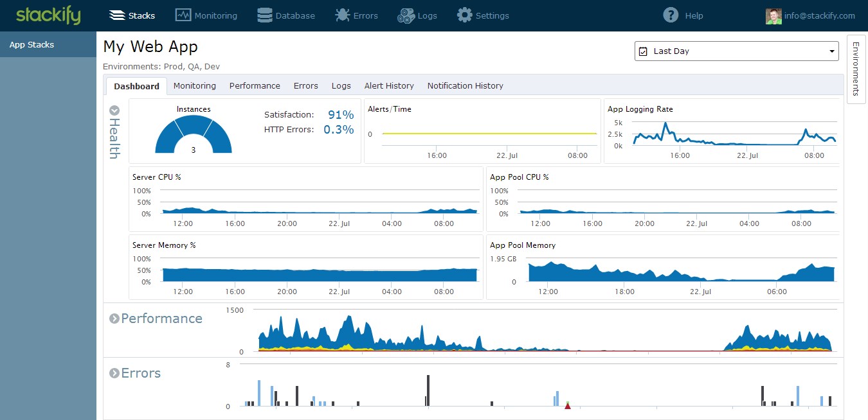Viewport: 868px width, 420px height.
Task: Click the Stacks layers icon
Action: [116, 15]
